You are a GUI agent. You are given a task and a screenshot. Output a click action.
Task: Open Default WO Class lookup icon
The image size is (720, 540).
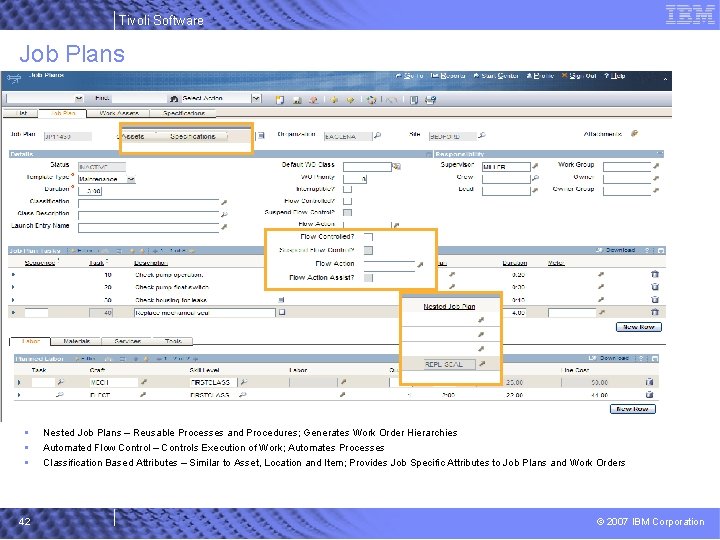[x=396, y=166]
